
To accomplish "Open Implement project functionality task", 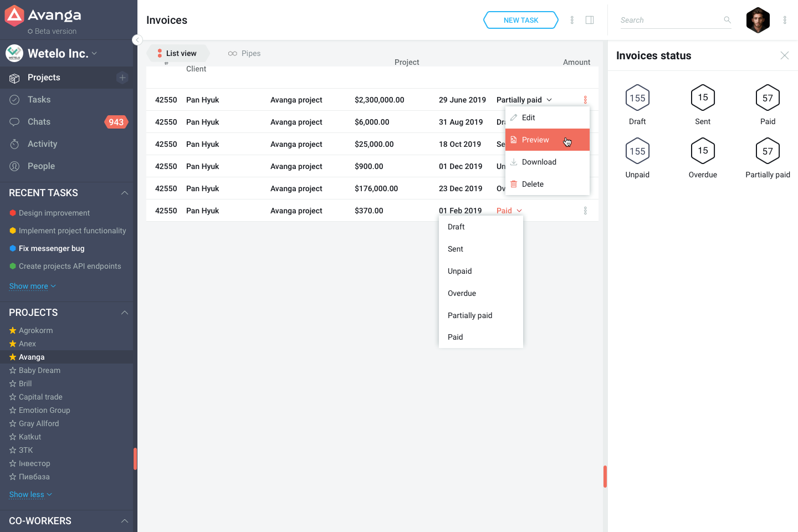I will (x=73, y=231).
